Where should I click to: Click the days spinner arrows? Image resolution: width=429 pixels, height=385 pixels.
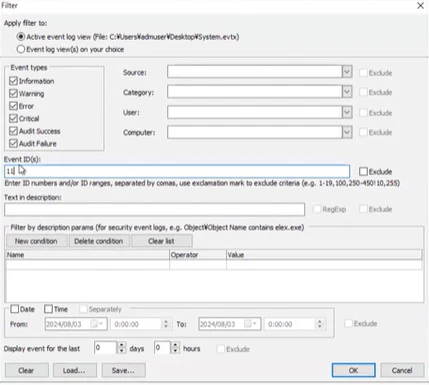pos(122,348)
